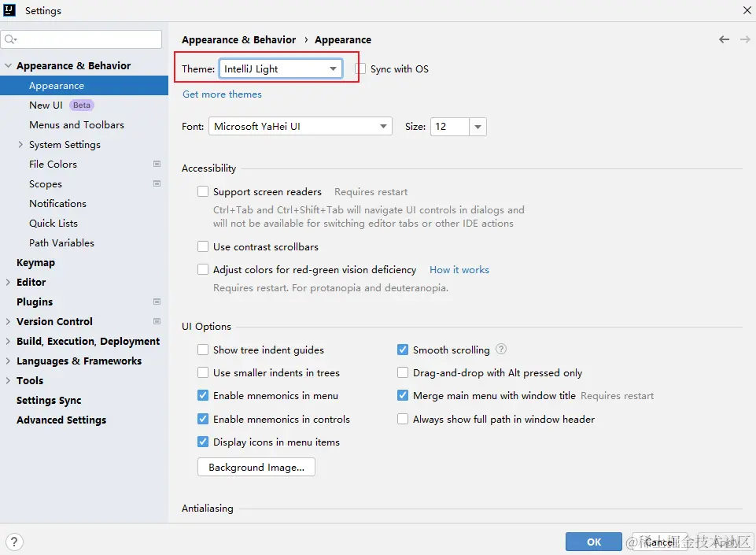Enable Use contrast scrollbars

click(x=203, y=246)
